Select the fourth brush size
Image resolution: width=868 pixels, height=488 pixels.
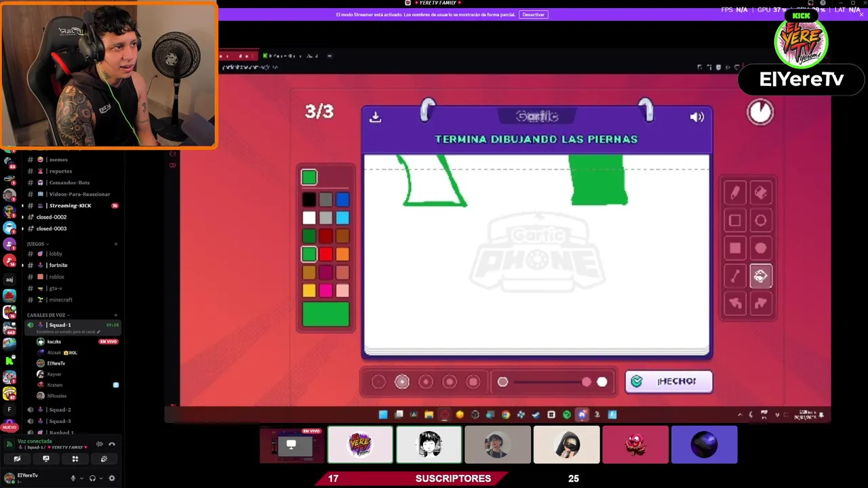[450, 382]
